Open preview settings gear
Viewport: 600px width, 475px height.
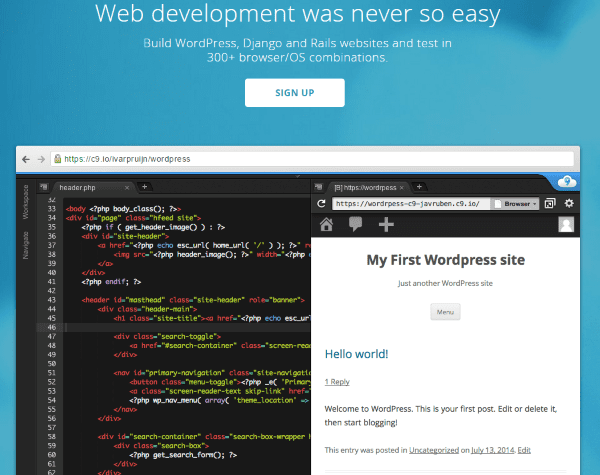569,203
